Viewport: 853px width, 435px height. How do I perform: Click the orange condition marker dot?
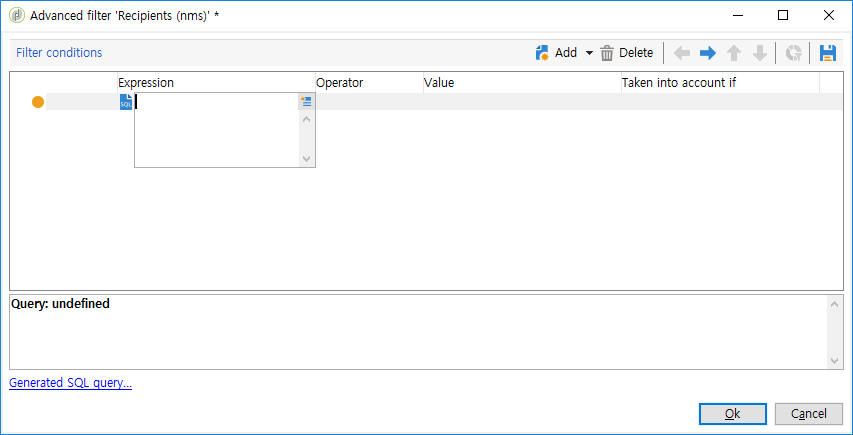click(x=38, y=102)
